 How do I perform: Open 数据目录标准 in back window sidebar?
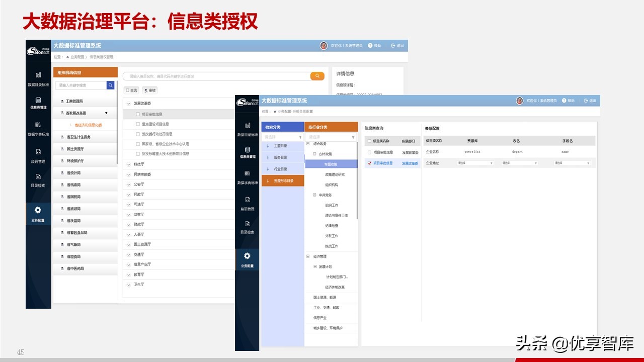pos(38,79)
